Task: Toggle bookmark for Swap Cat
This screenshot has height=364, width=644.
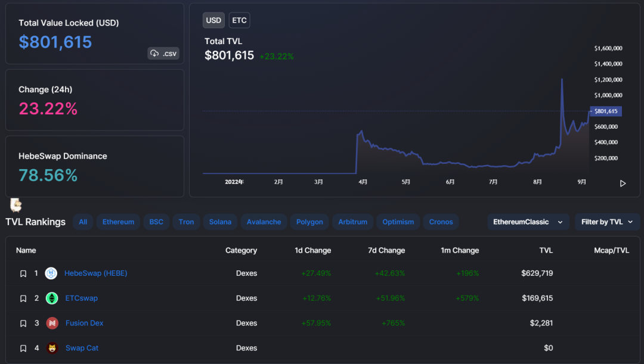Action: click(23, 349)
